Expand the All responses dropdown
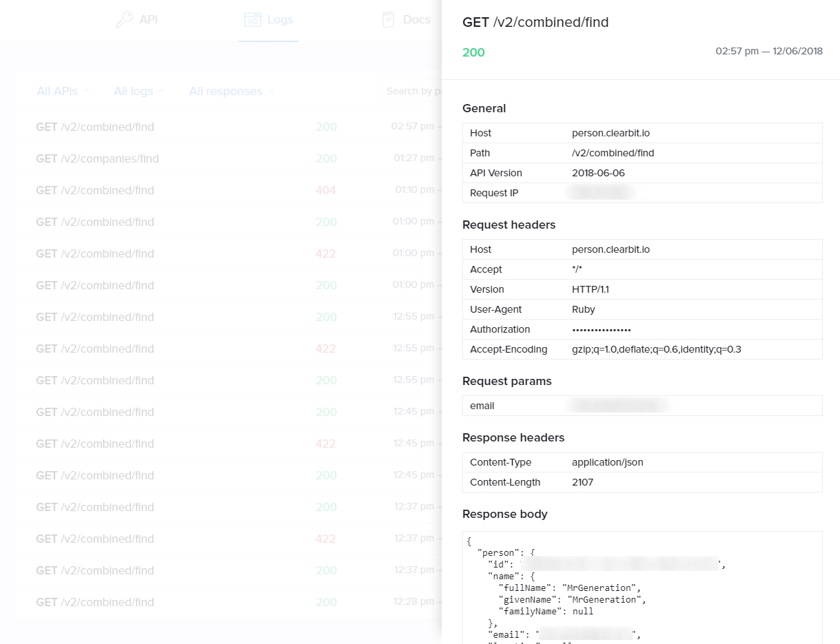Image resolution: width=840 pixels, height=644 pixels. click(232, 91)
